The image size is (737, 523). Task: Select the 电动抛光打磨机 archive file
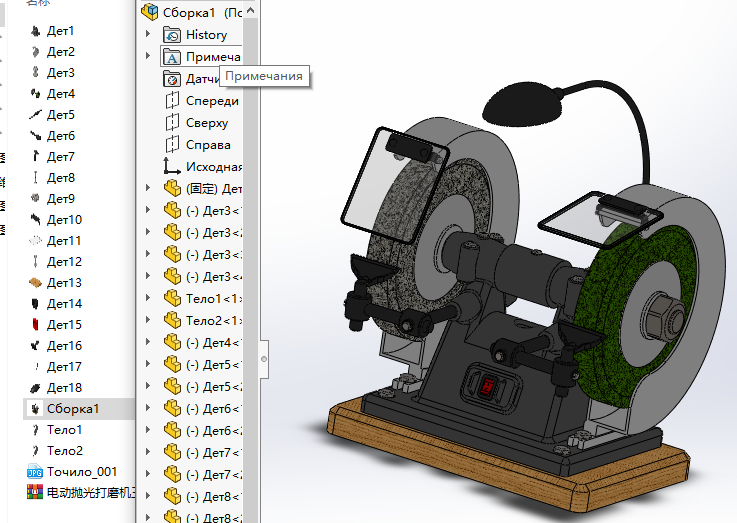coord(90,493)
